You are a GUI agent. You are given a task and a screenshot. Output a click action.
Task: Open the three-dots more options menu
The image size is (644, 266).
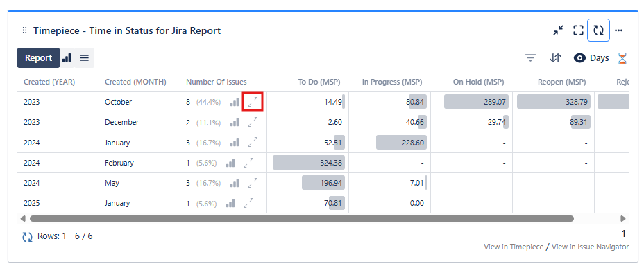pos(618,30)
